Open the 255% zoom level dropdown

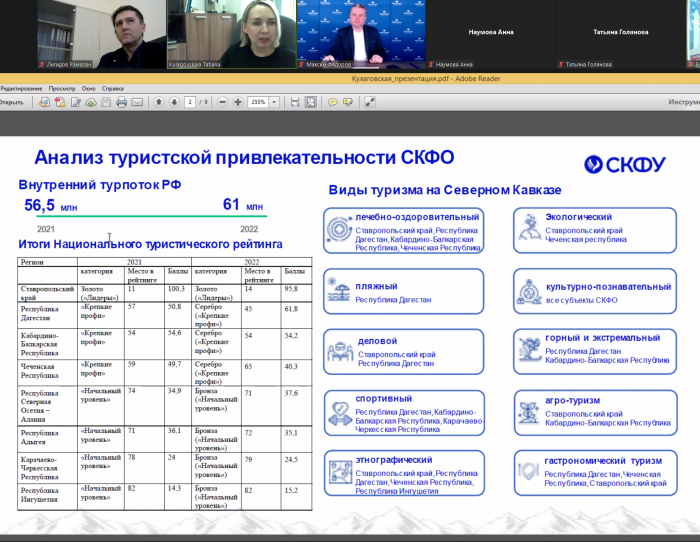tap(274, 102)
